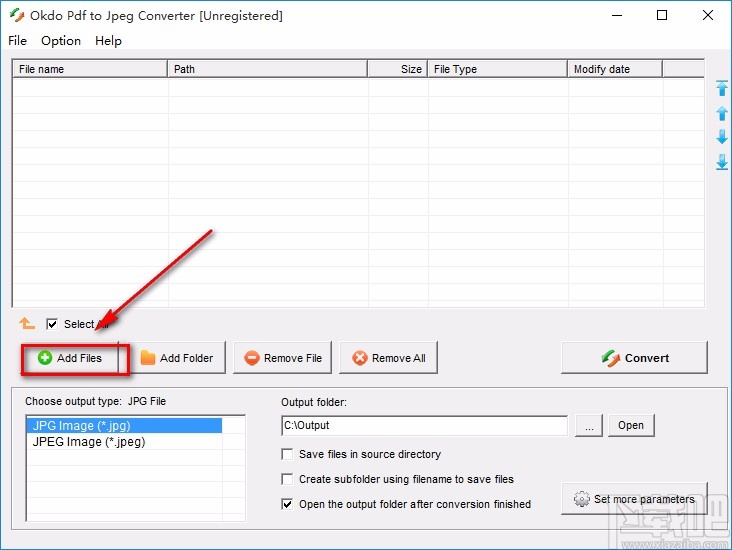Maximize the Okdo converter window
The image size is (732, 550).
pos(662,15)
